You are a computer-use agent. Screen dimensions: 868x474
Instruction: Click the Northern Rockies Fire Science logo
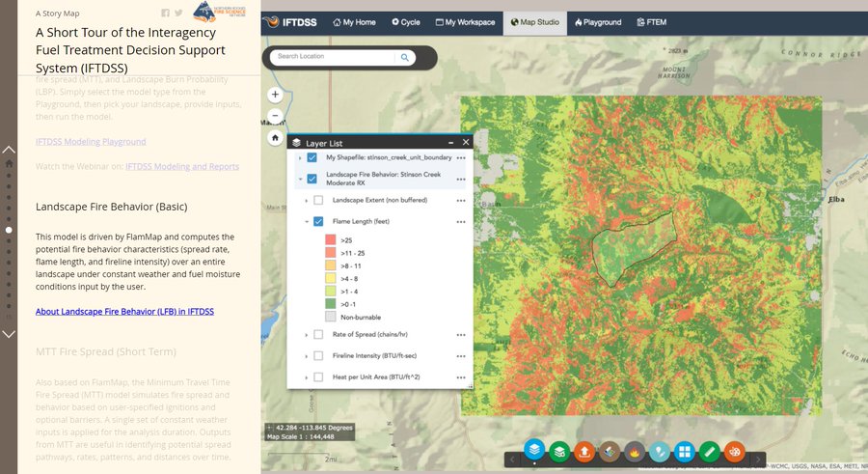point(219,11)
